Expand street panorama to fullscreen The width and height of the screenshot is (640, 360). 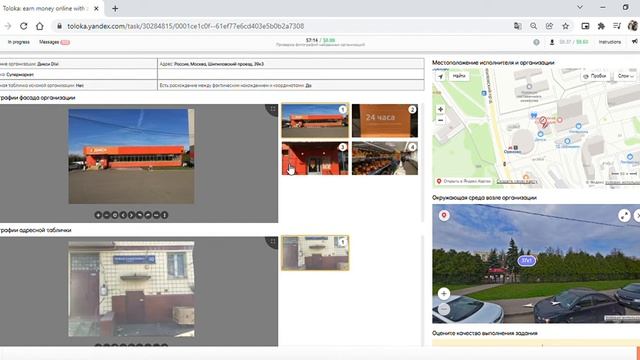(x=624, y=216)
